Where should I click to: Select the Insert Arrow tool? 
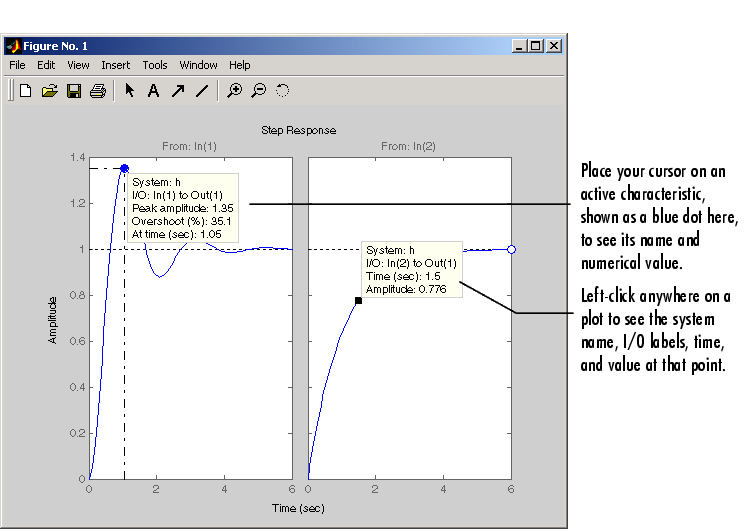(178, 90)
